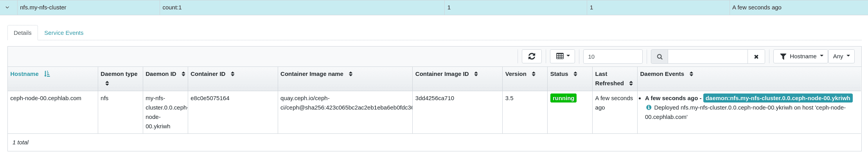Focus the search text input box
The width and height of the screenshot is (868, 160).
[x=707, y=57]
